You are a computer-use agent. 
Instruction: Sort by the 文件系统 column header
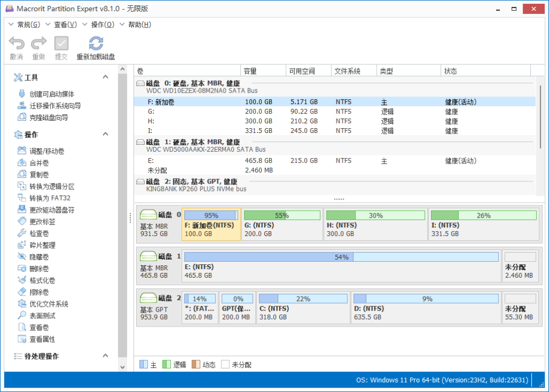[x=354, y=71]
